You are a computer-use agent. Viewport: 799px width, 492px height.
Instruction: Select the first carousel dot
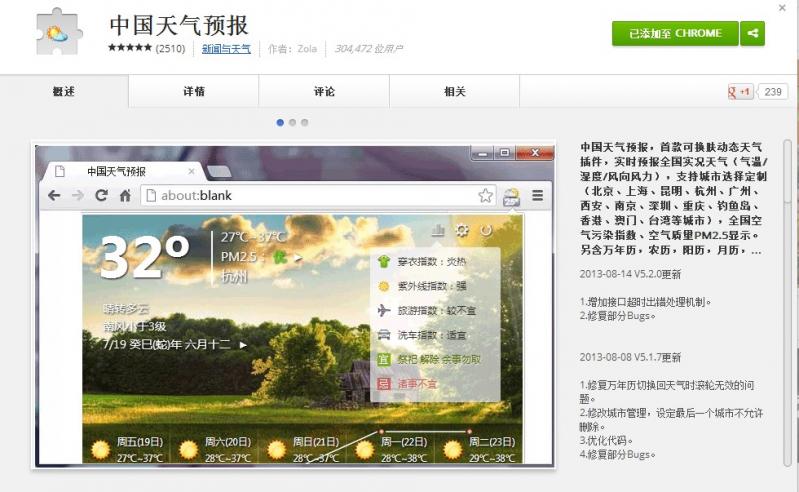[x=280, y=122]
